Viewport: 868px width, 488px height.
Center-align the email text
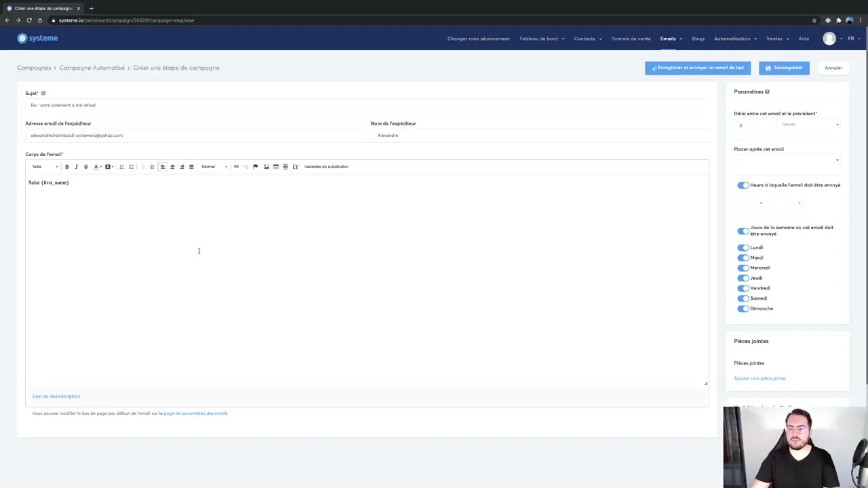coord(172,167)
